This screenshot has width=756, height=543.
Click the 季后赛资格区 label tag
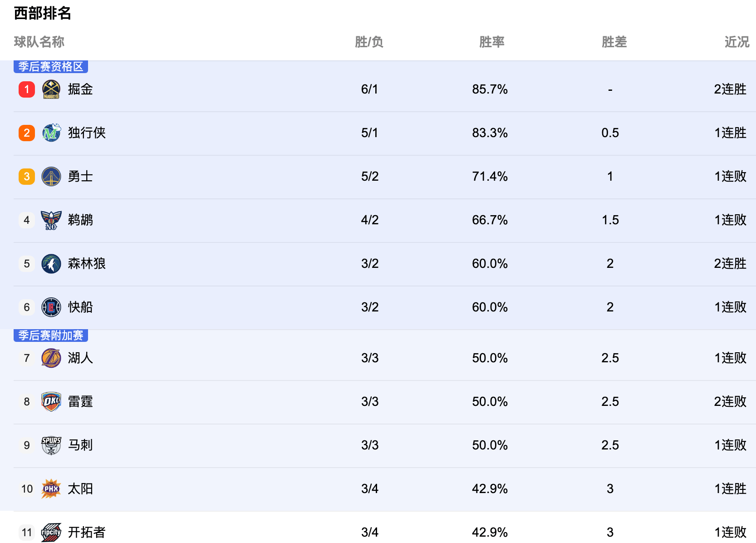[51, 67]
